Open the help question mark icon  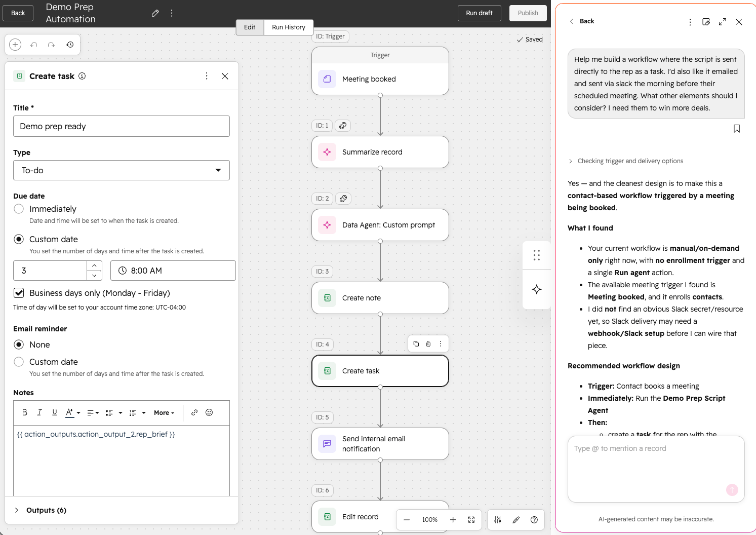(534, 520)
